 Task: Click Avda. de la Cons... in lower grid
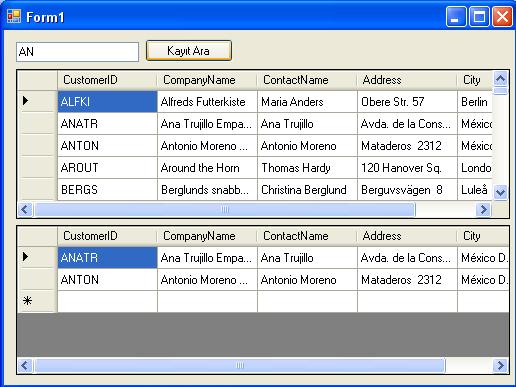pyautogui.click(x=407, y=257)
